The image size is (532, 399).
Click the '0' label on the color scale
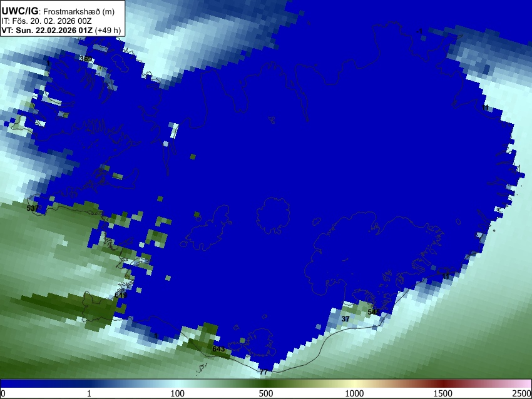[3, 393]
